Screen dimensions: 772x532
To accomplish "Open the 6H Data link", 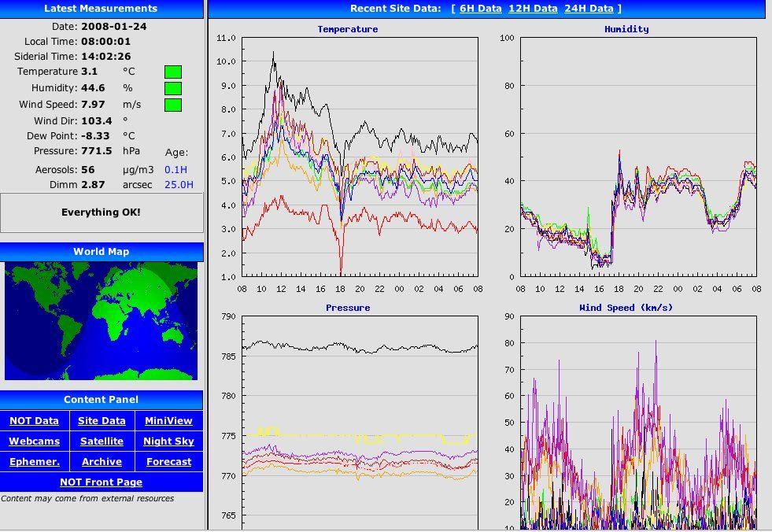I will (x=481, y=9).
